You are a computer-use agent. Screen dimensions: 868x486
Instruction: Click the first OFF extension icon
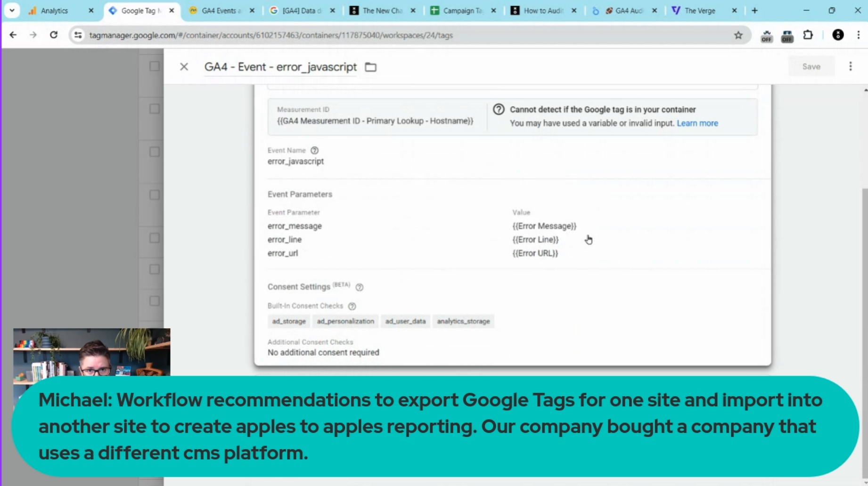[767, 35]
